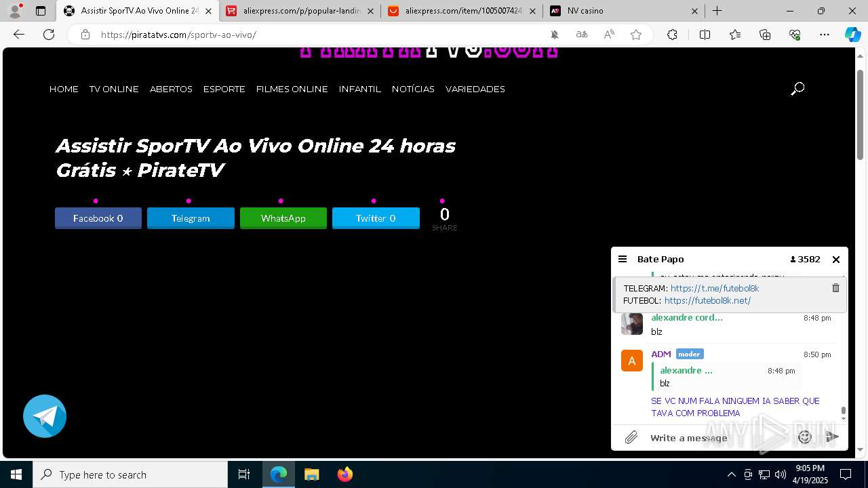
Task: Toggle Split screen view icon
Action: point(705,35)
